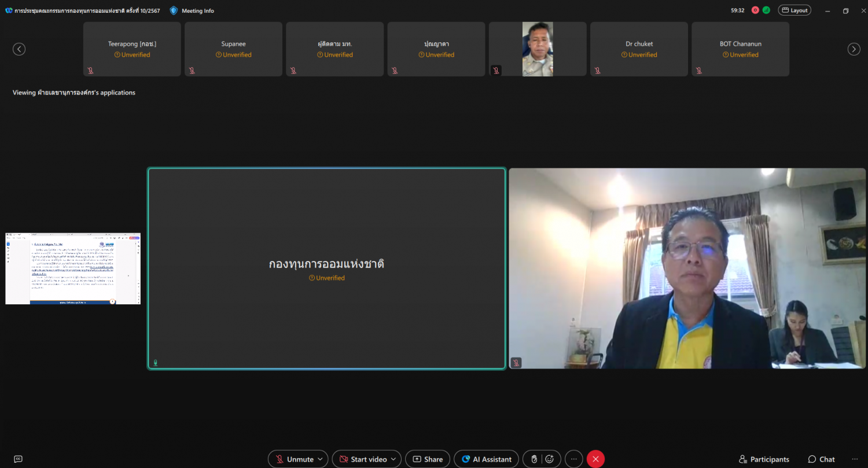The height and width of the screenshot is (468, 868).
Task: Select the ผู้ติดตาม มท. participant tile
Action: coord(335,49)
